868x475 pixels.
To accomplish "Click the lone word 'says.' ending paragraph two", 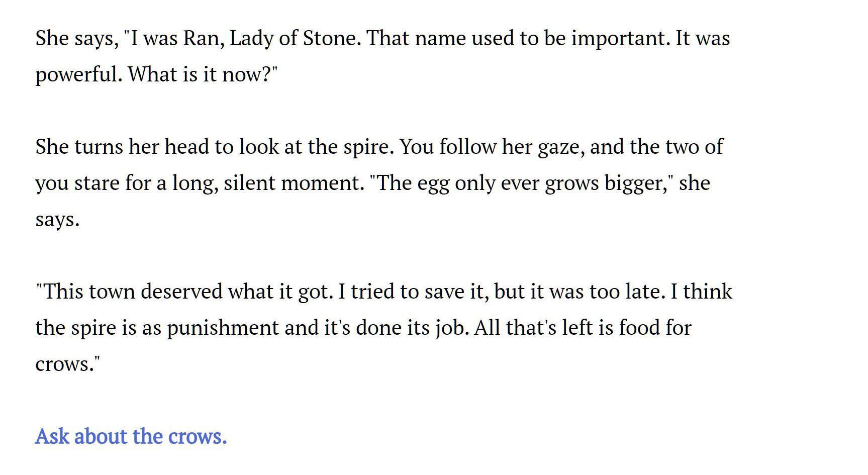I will 57,220.
